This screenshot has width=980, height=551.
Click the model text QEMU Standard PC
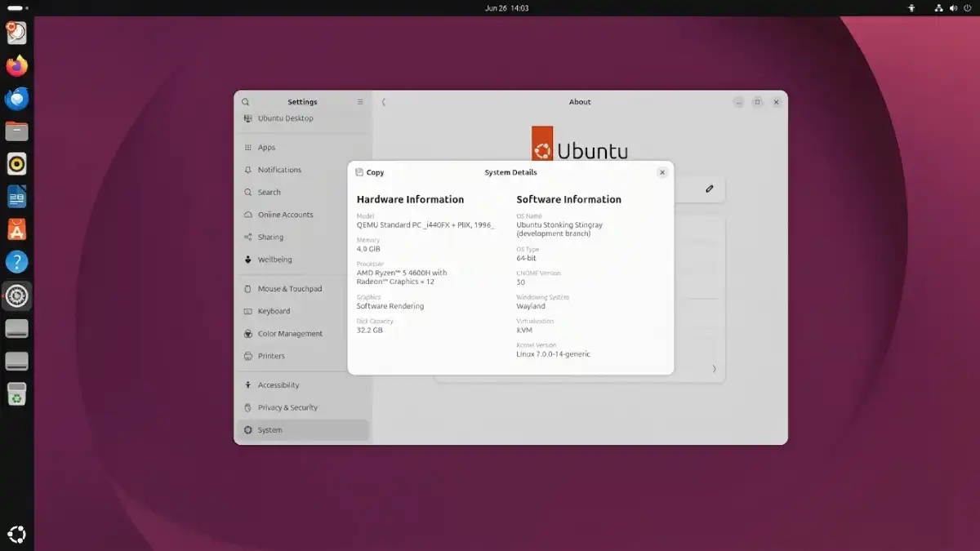[x=425, y=224]
